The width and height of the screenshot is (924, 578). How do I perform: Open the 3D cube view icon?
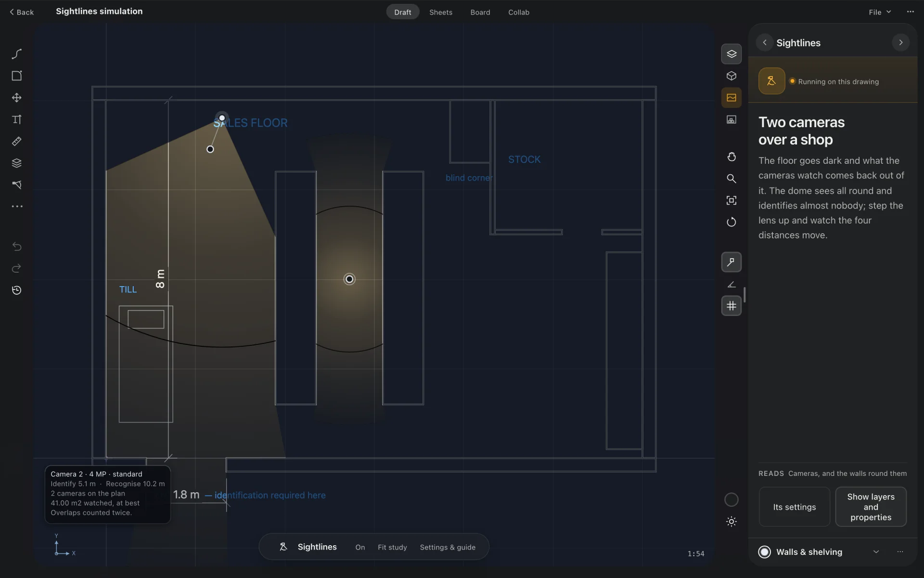pos(731,76)
